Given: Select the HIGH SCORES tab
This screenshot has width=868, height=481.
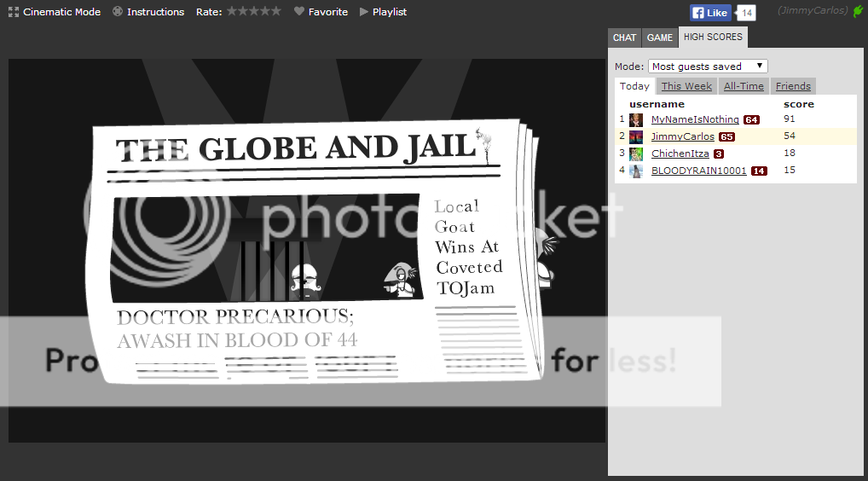Looking at the screenshot, I should click(x=713, y=37).
